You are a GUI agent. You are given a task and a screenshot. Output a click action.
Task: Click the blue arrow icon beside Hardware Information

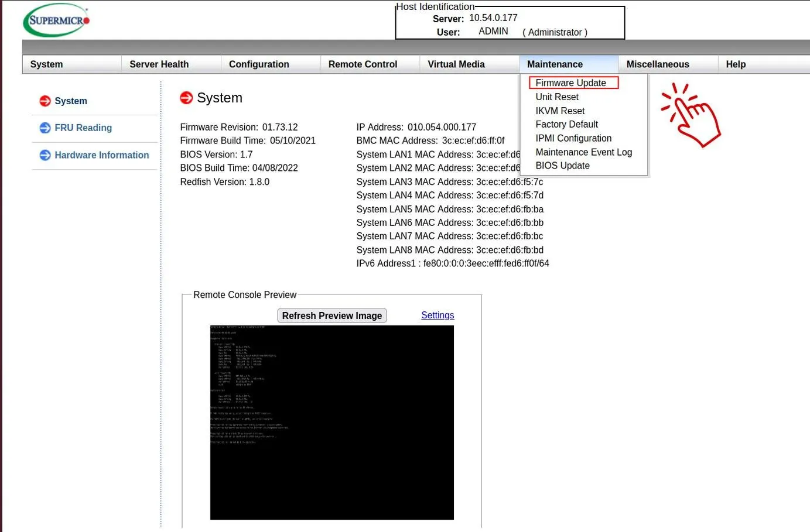[x=45, y=155]
